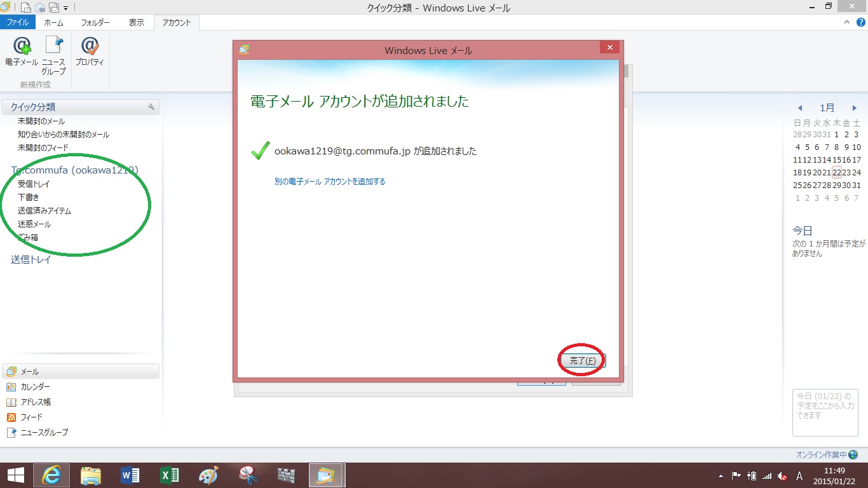
Task: Click the taskbar clock showing 11:49
Action: point(834,475)
